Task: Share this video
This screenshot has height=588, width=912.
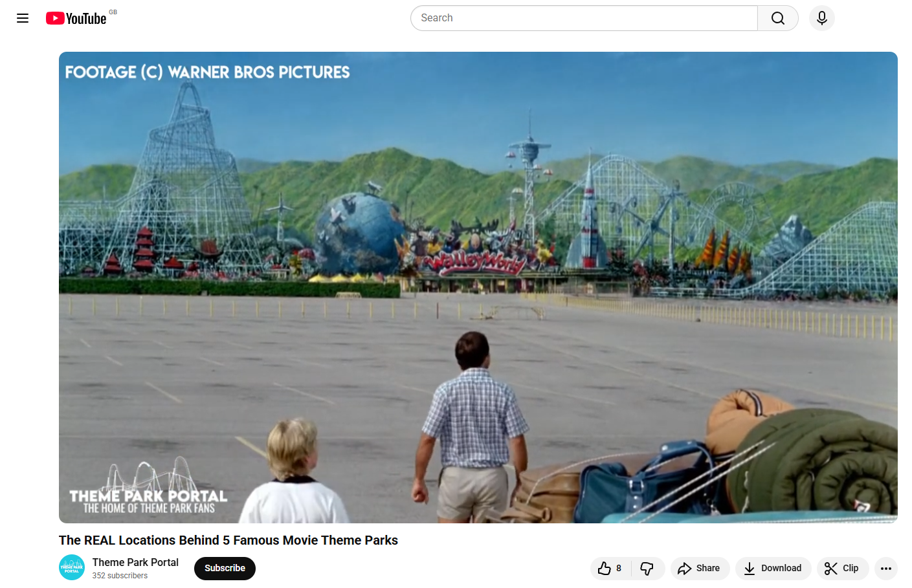Action: pyautogui.click(x=699, y=569)
